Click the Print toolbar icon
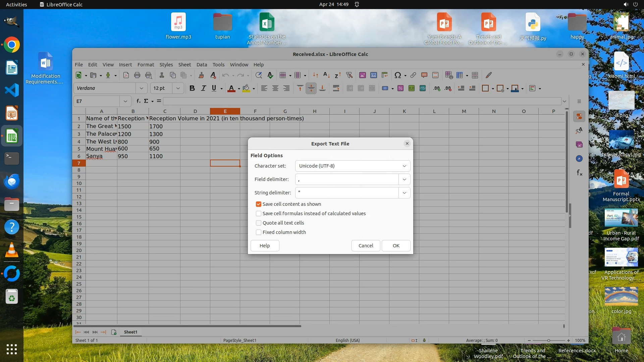 pyautogui.click(x=137, y=75)
